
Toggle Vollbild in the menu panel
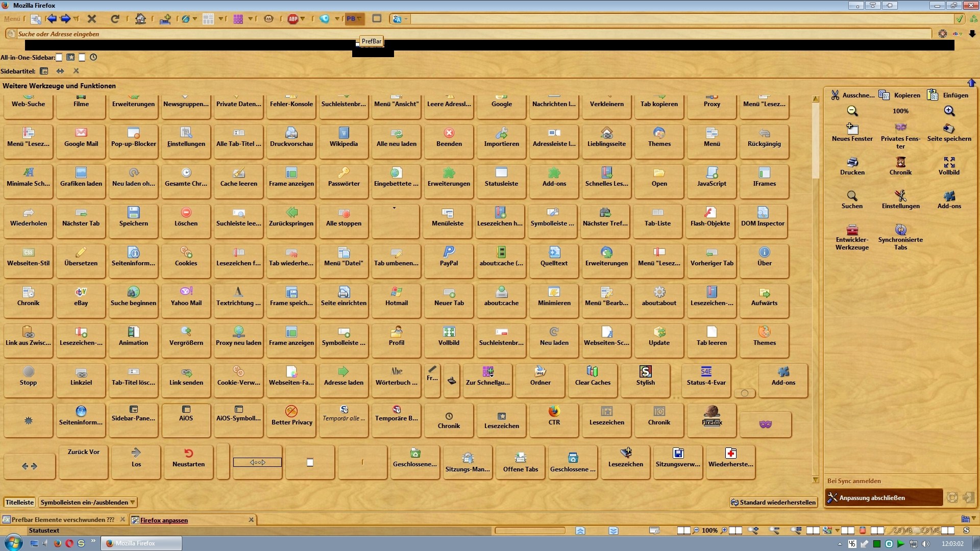(x=949, y=163)
